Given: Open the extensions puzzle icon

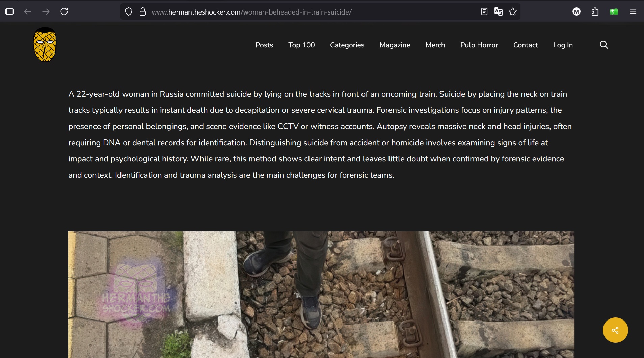Looking at the screenshot, I should [595, 12].
